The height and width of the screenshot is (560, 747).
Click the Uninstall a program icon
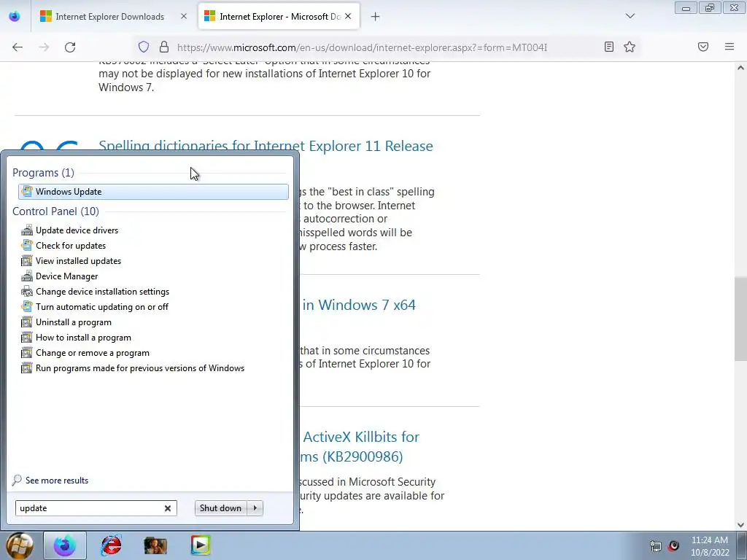click(27, 322)
